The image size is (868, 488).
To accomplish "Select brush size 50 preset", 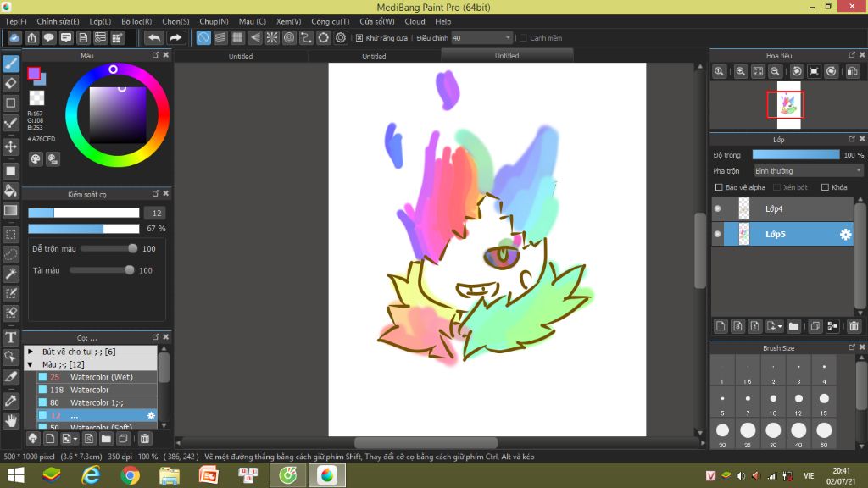I will click(824, 435).
